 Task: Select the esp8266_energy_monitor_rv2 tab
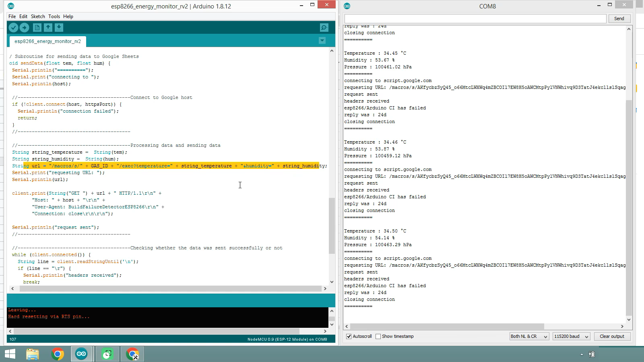(47, 41)
